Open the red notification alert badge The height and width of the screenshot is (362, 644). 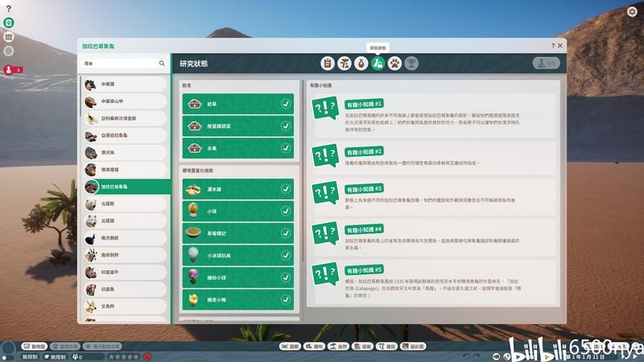[12, 70]
